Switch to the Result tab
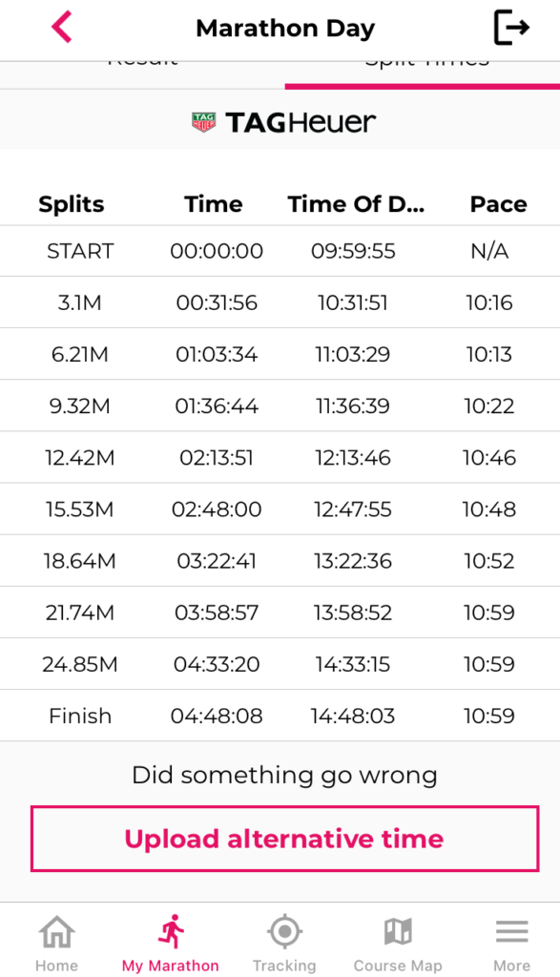Screen dimensions: 560x977 [x=143, y=61]
